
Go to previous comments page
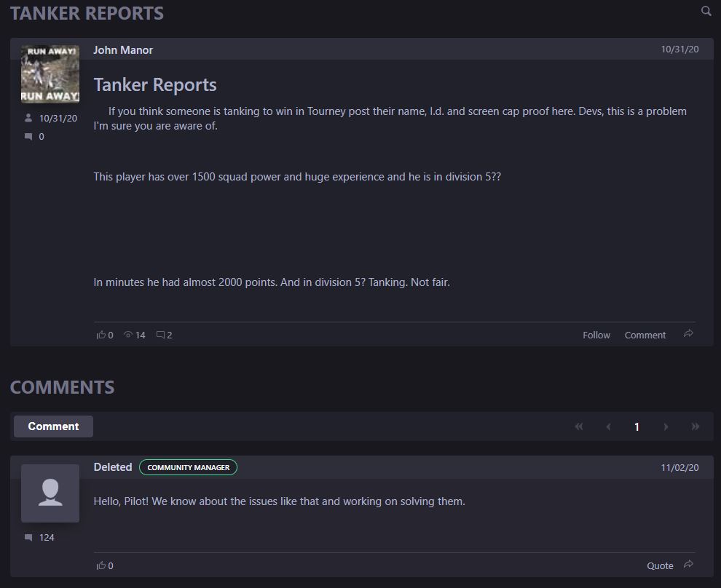(608, 426)
